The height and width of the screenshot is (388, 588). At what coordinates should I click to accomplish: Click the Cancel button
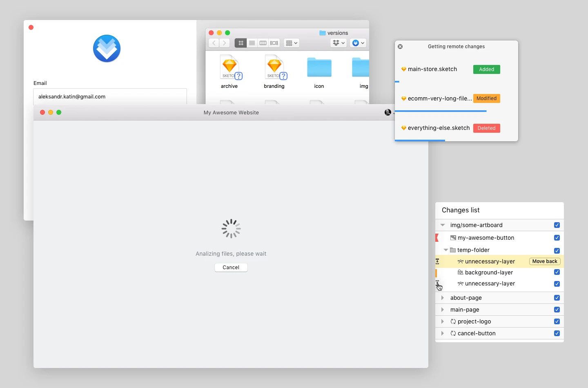click(x=231, y=268)
